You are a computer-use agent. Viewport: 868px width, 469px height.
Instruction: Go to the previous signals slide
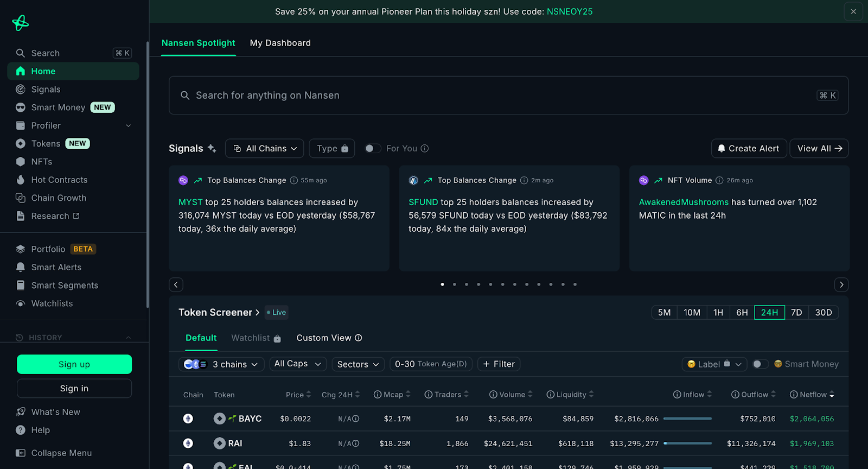176,284
